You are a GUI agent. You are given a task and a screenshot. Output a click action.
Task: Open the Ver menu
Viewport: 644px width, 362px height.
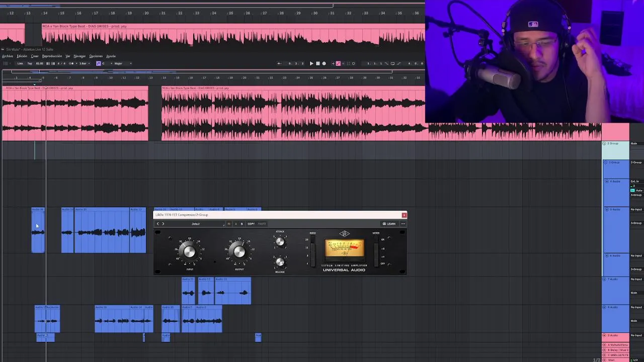67,56
